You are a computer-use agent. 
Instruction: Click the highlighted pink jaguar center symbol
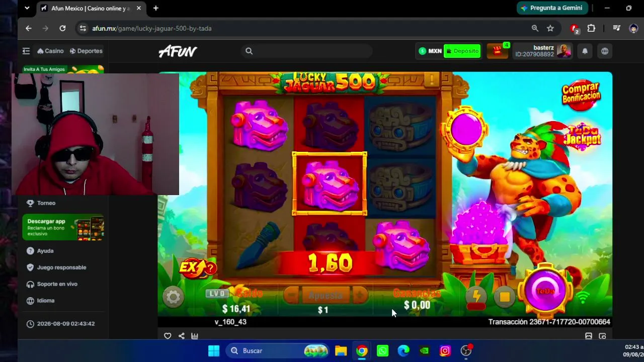point(330,184)
